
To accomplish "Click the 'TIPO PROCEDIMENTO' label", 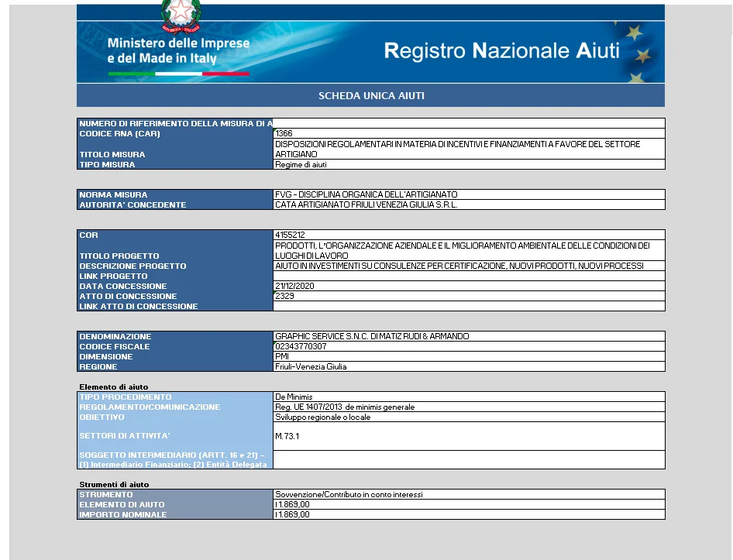I will [126, 397].
